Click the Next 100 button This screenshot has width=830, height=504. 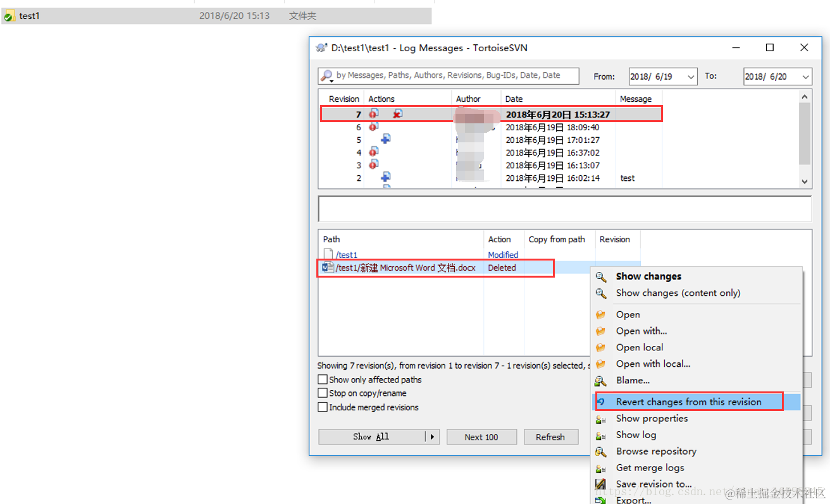click(481, 437)
